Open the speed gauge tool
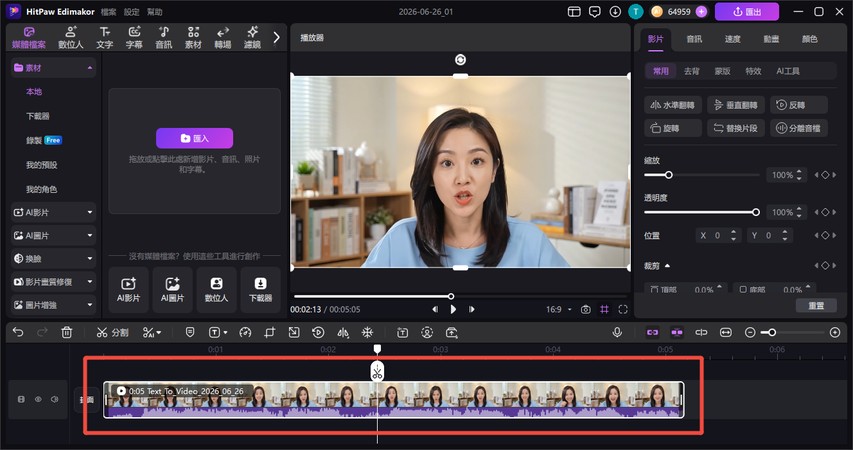 (245, 332)
